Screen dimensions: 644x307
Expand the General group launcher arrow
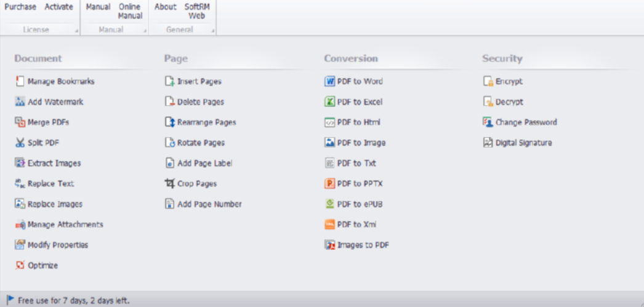click(x=213, y=31)
